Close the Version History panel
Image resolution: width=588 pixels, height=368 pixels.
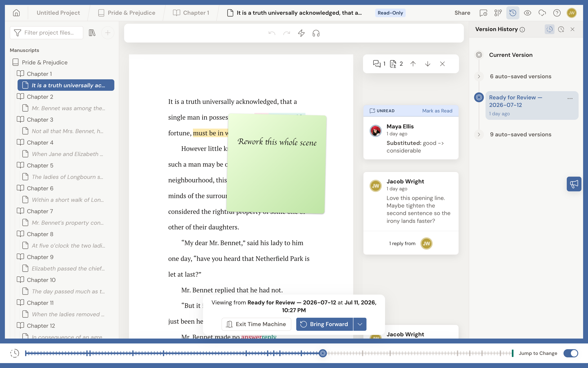click(x=572, y=29)
